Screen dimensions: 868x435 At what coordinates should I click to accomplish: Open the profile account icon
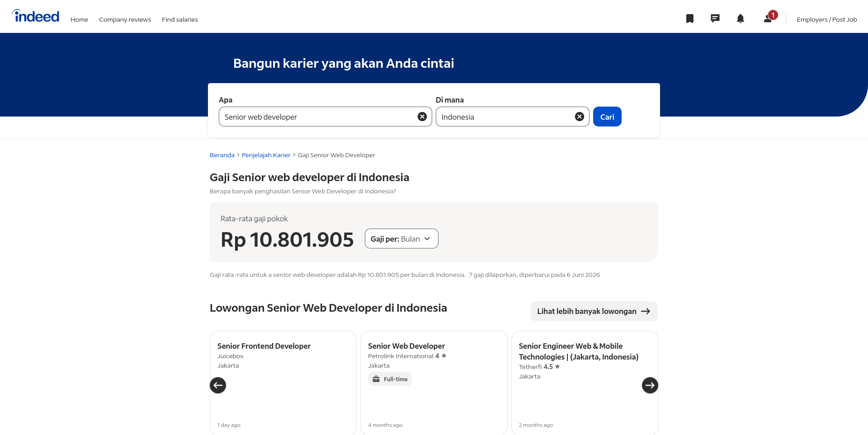pos(769,18)
